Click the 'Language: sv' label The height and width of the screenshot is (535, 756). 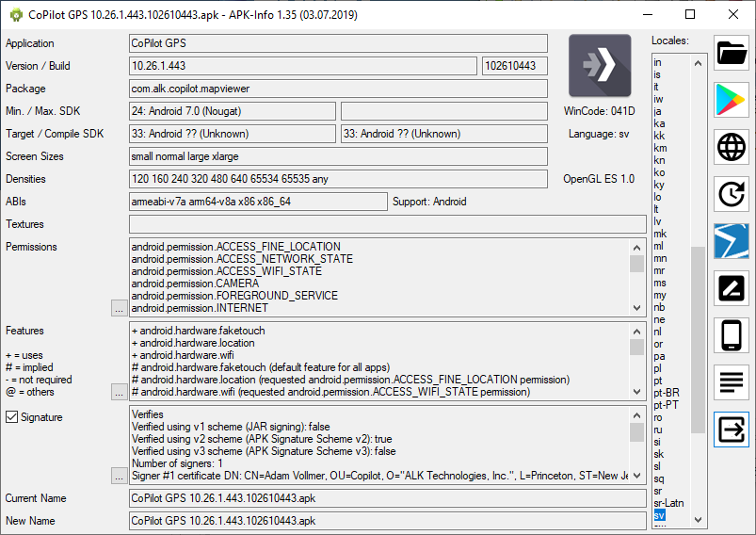(x=599, y=134)
